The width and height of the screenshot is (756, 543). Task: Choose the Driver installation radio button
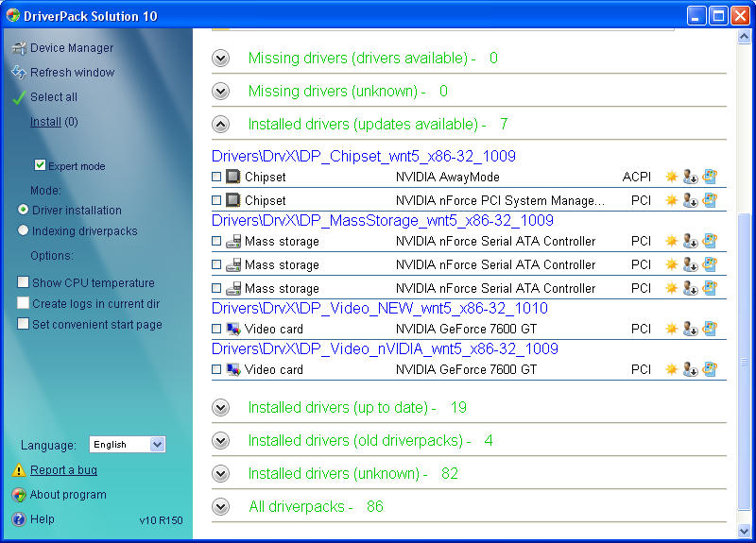(23, 210)
